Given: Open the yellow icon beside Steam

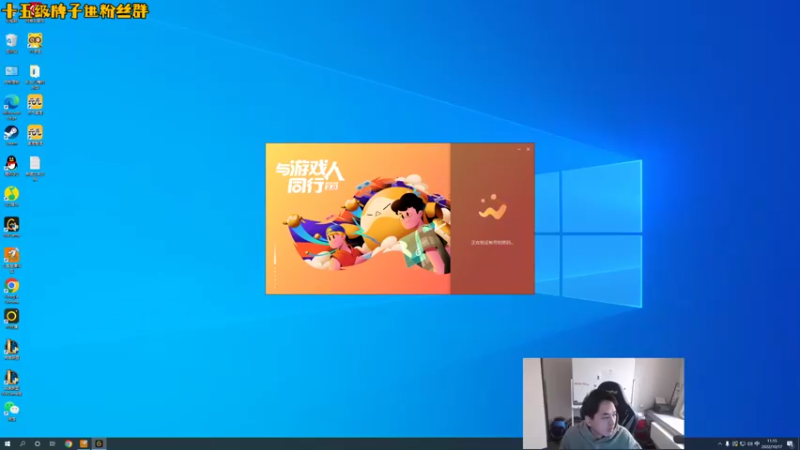Looking at the screenshot, I should pos(35,135).
